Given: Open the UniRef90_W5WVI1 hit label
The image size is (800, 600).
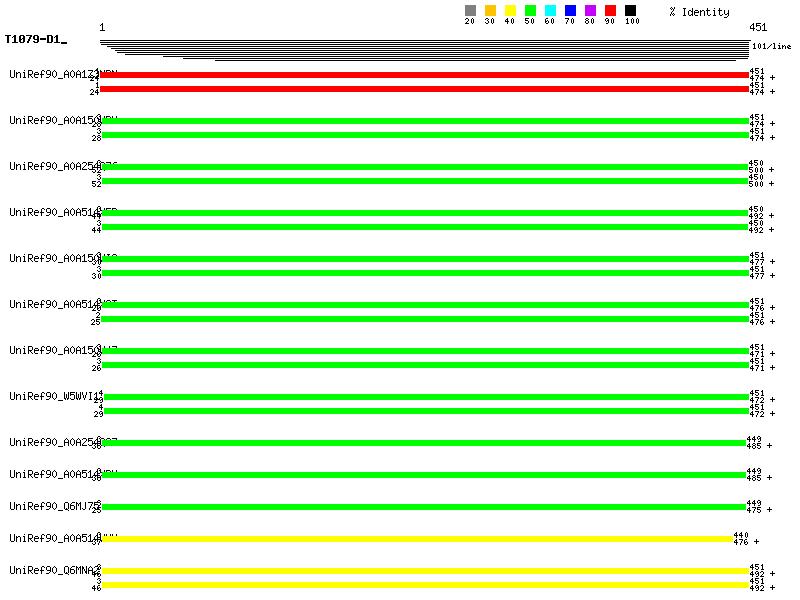Looking at the screenshot, I should coord(52,396).
